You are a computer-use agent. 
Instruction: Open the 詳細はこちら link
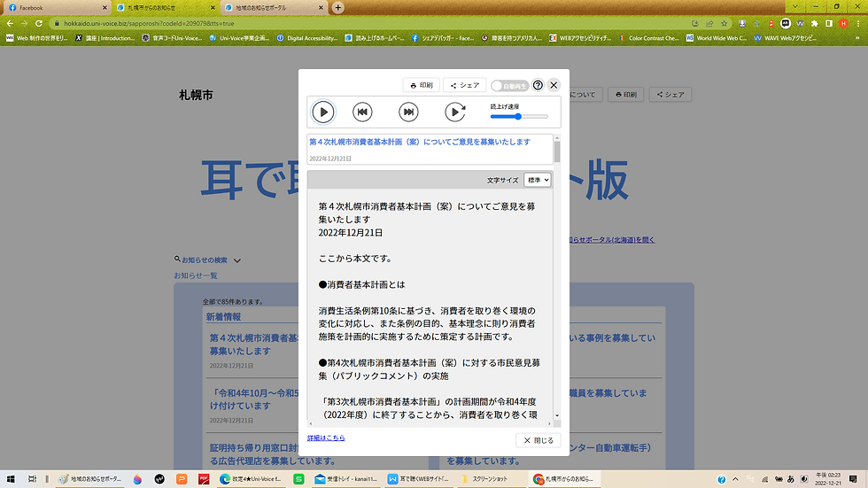coord(326,438)
